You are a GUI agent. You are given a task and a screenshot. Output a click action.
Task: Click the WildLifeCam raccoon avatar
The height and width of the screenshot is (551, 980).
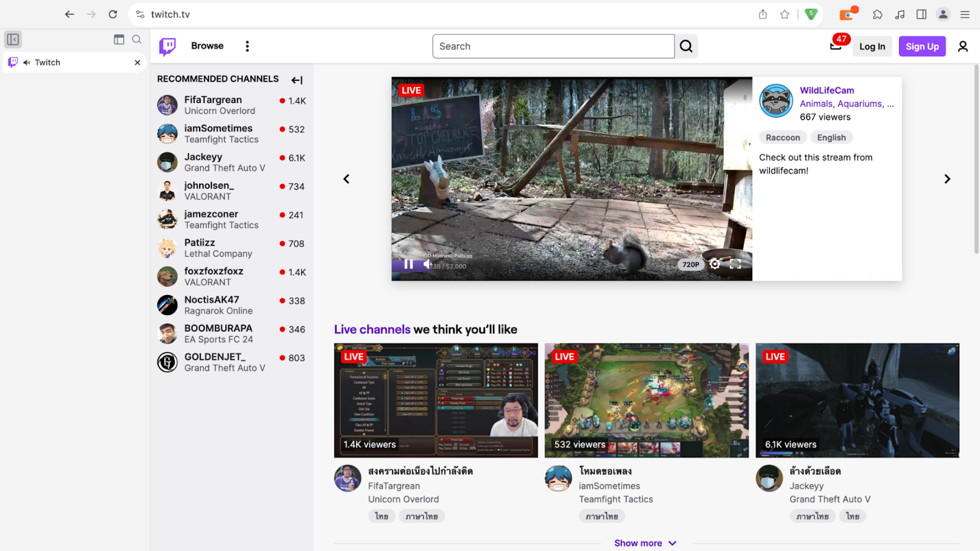click(x=776, y=100)
